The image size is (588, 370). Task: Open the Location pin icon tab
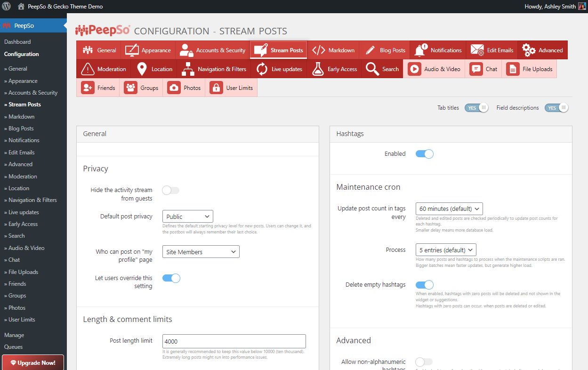pos(154,69)
